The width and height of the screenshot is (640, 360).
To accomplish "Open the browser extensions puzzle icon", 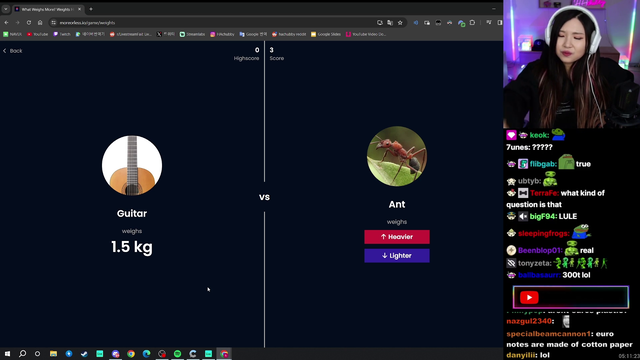I will [472, 23].
